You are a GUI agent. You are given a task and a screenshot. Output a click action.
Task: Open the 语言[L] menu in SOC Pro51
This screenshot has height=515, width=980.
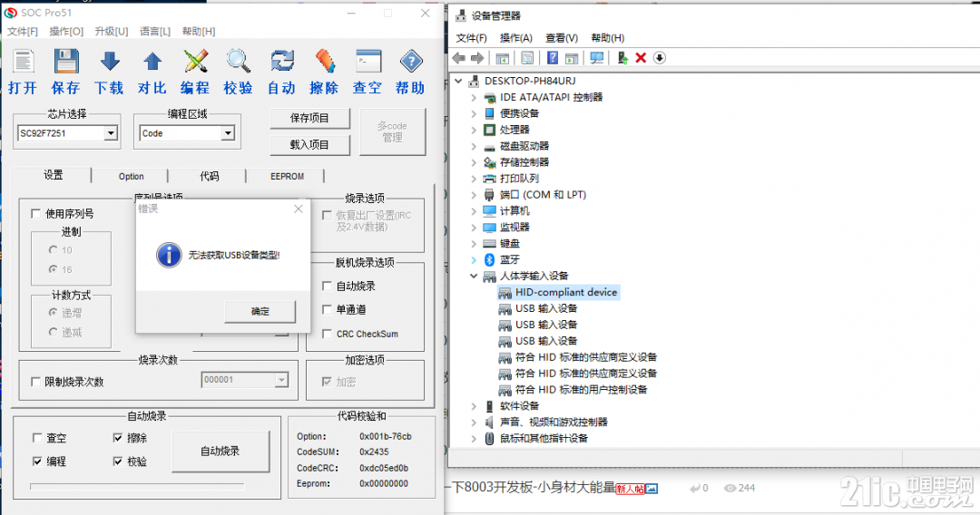pos(154,31)
